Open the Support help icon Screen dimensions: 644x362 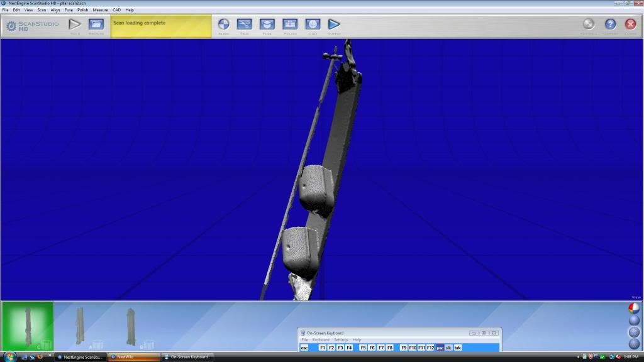[610, 25]
